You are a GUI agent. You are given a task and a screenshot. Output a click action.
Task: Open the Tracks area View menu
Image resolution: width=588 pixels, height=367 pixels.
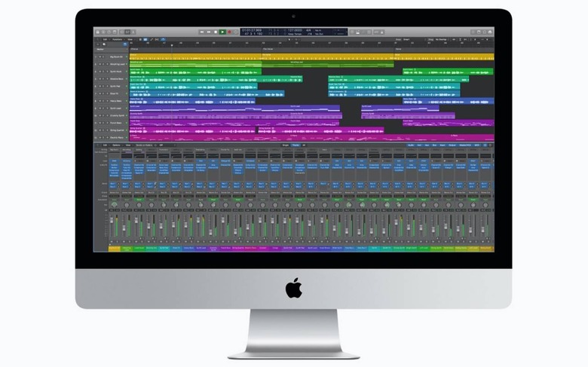[x=130, y=39]
